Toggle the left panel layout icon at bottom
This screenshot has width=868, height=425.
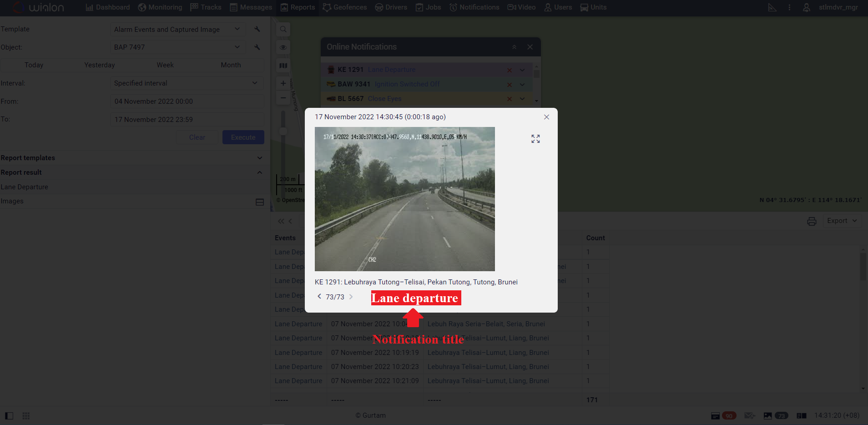[x=9, y=416]
